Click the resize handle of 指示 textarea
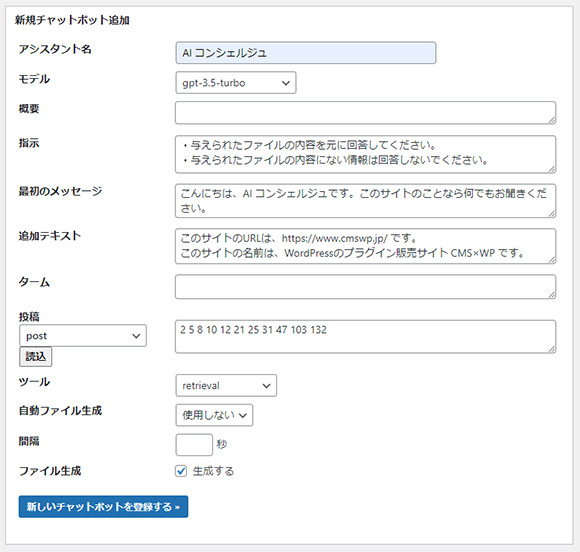Screen dimensions: 580x552 coord(552,169)
